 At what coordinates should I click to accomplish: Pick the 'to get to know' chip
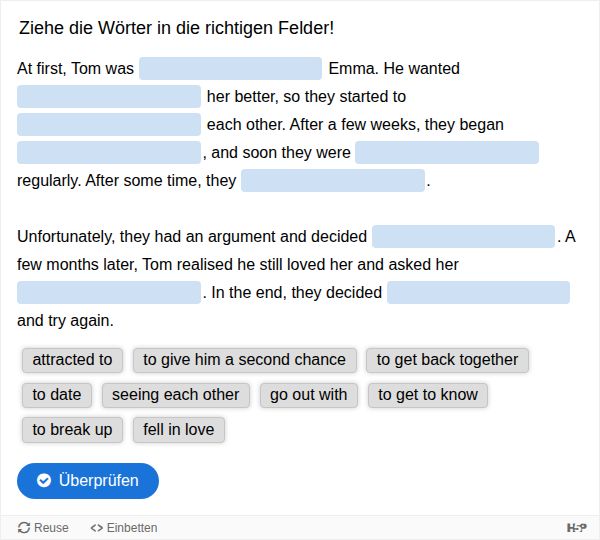[428, 395]
